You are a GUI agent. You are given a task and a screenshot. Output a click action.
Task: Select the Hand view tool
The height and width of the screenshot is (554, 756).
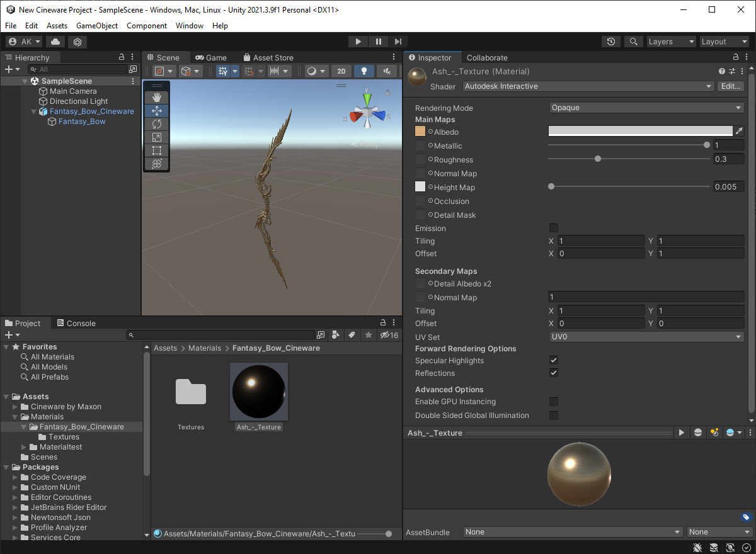(x=157, y=97)
